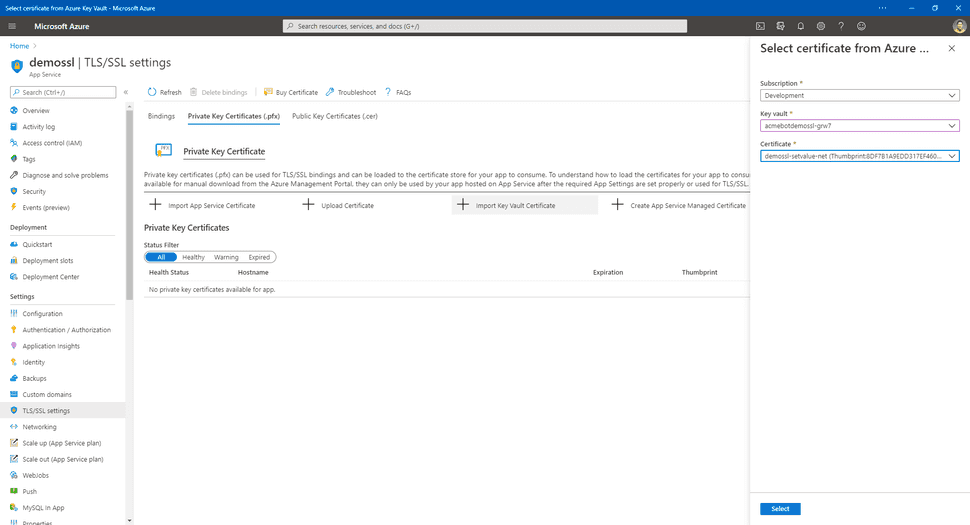The height and width of the screenshot is (525, 970).
Task: Click the Home breadcrumb link
Action: [x=19, y=46]
